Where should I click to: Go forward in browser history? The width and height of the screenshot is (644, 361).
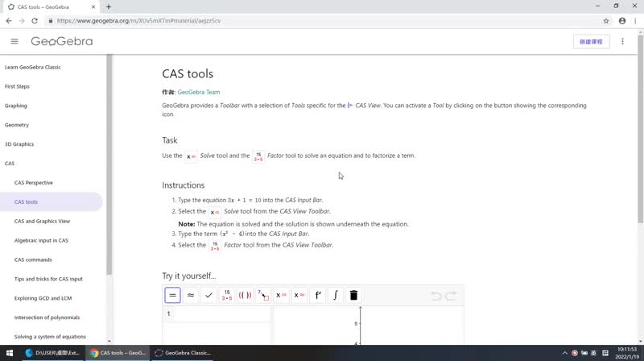22,21
